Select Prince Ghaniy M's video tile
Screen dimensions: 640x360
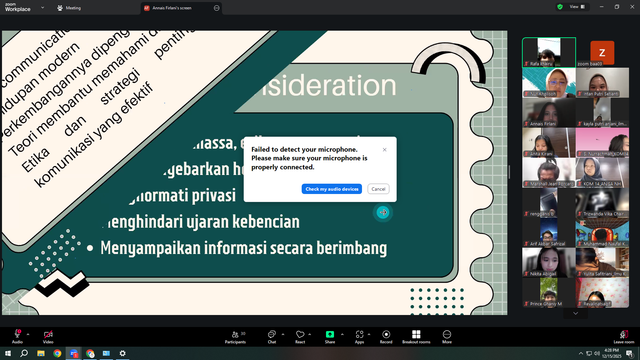tap(549, 293)
